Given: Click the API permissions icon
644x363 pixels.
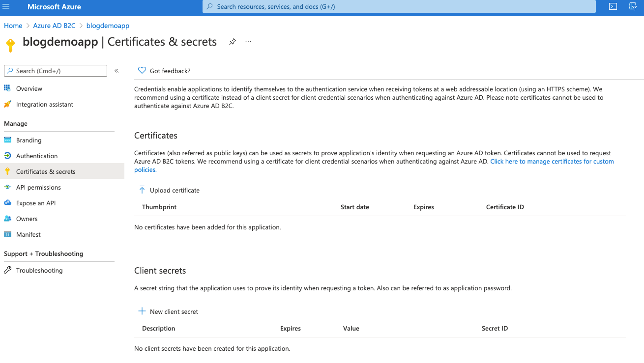Looking at the screenshot, I should (7, 187).
